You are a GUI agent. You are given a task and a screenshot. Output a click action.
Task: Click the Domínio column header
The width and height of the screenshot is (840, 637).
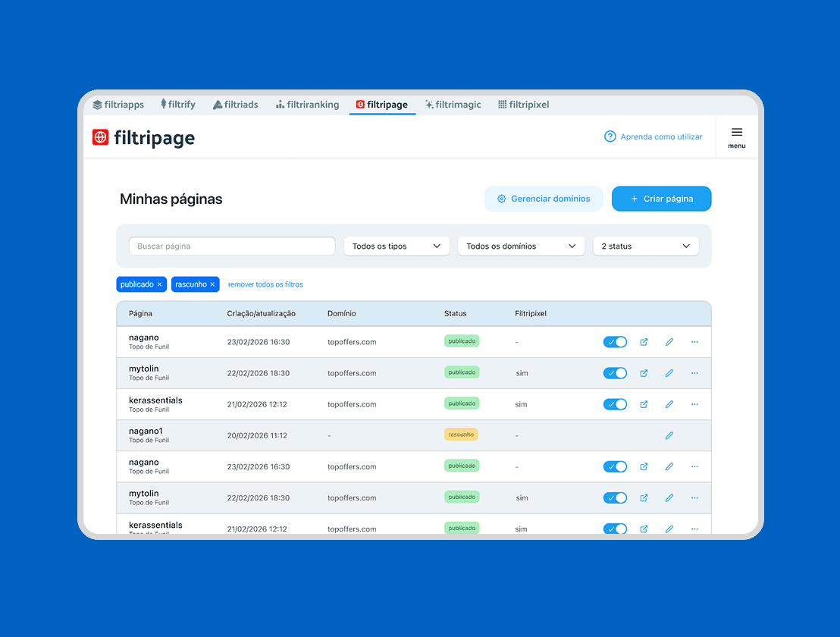342,313
